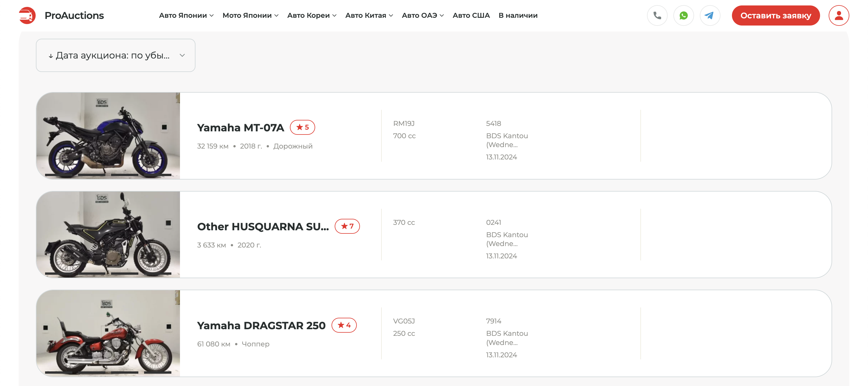Open the user profile icon
The width and height of the screenshot is (868, 386).
pyautogui.click(x=839, y=15)
